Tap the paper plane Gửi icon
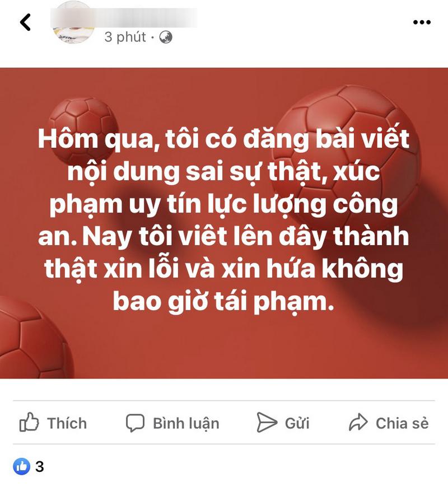The image size is (448, 487). pos(267,423)
